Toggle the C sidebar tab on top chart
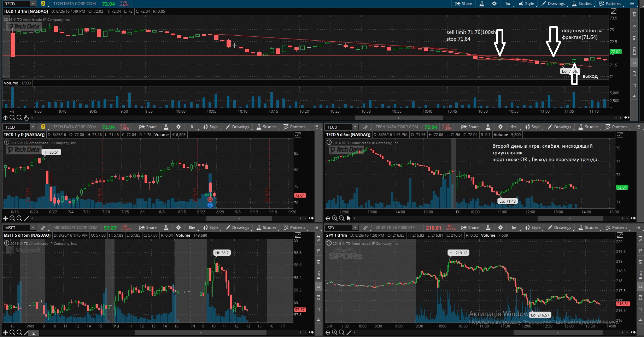This screenshot has width=644, height=337. [634, 63]
